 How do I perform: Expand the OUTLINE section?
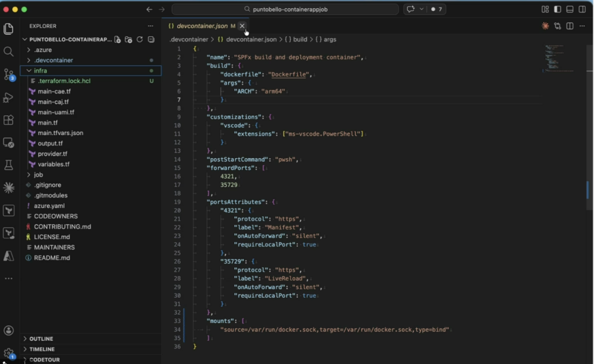(41, 338)
